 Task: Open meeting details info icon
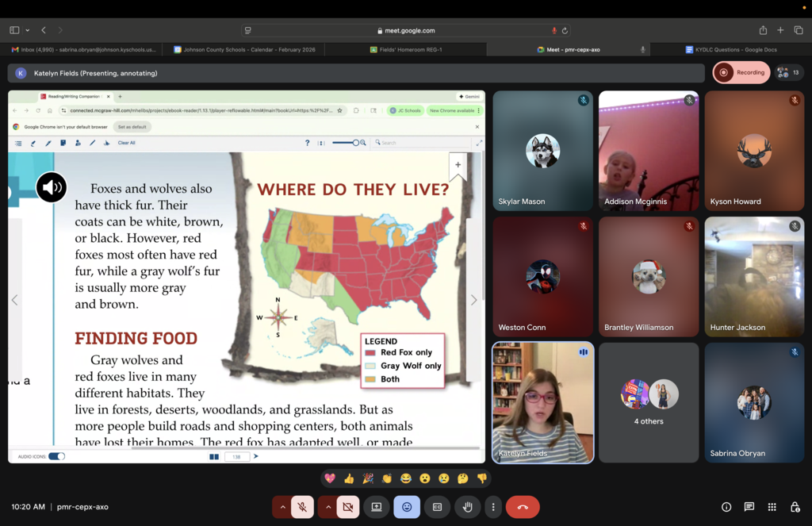pyautogui.click(x=726, y=507)
